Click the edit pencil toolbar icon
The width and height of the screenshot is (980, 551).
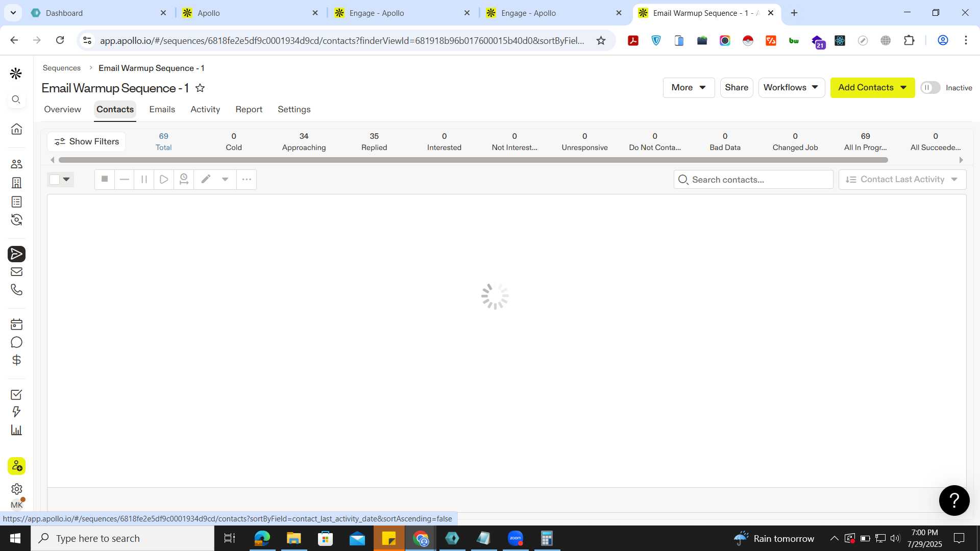(206, 179)
